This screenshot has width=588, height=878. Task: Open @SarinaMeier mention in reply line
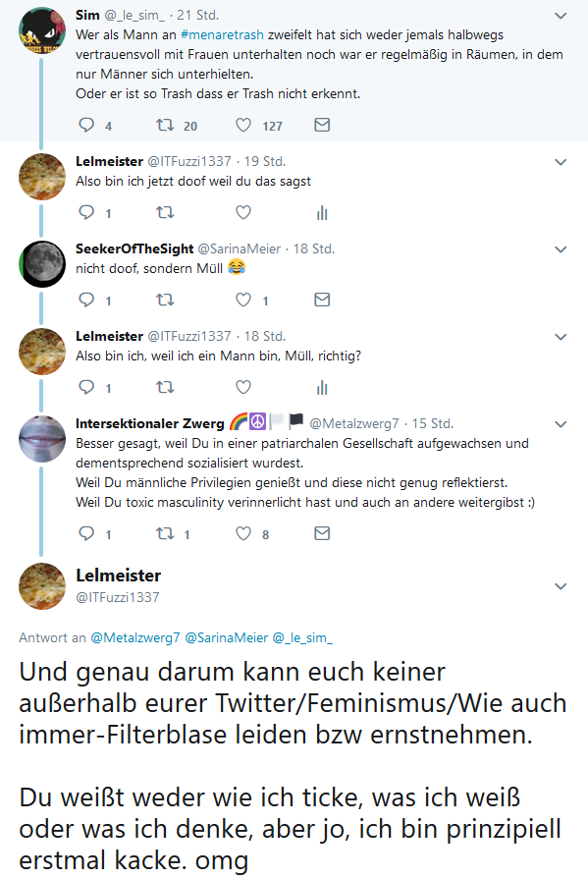226,637
